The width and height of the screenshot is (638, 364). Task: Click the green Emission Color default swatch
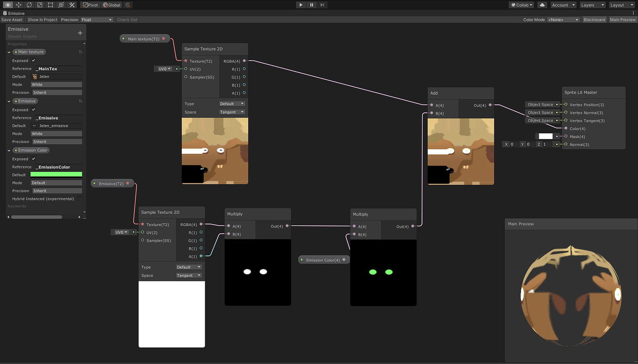[56, 175]
